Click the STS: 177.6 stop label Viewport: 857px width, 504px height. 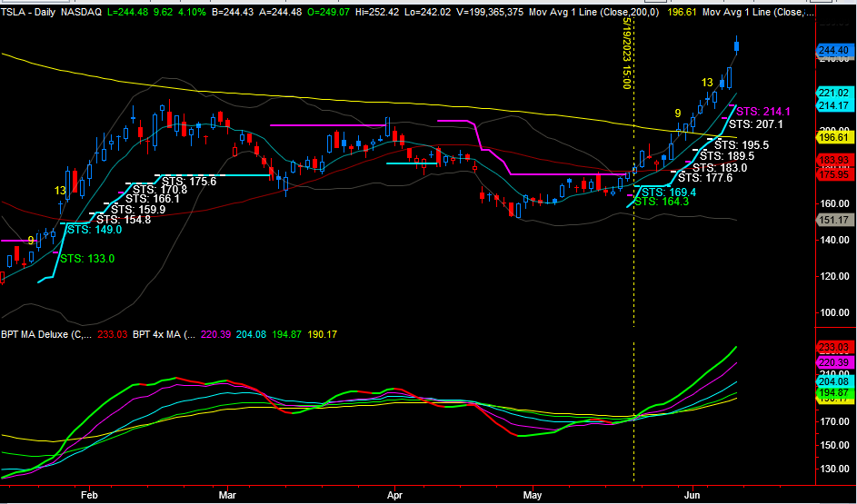(x=705, y=177)
